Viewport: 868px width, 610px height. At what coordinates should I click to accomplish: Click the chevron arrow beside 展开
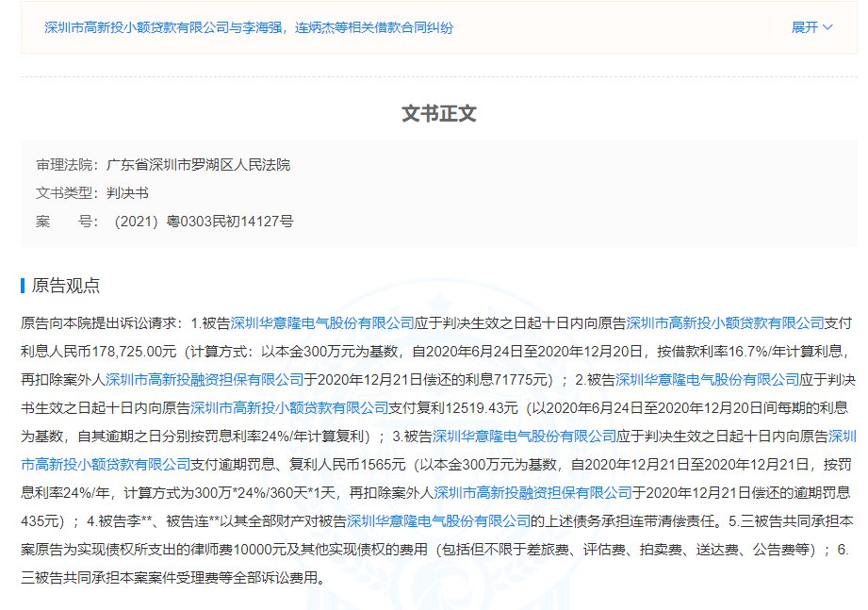(x=827, y=27)
